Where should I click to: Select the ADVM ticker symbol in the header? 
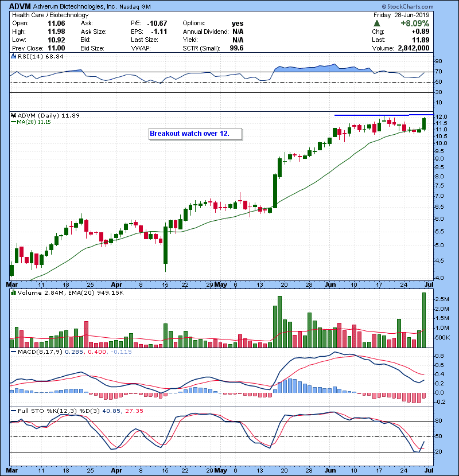point(20,6)
